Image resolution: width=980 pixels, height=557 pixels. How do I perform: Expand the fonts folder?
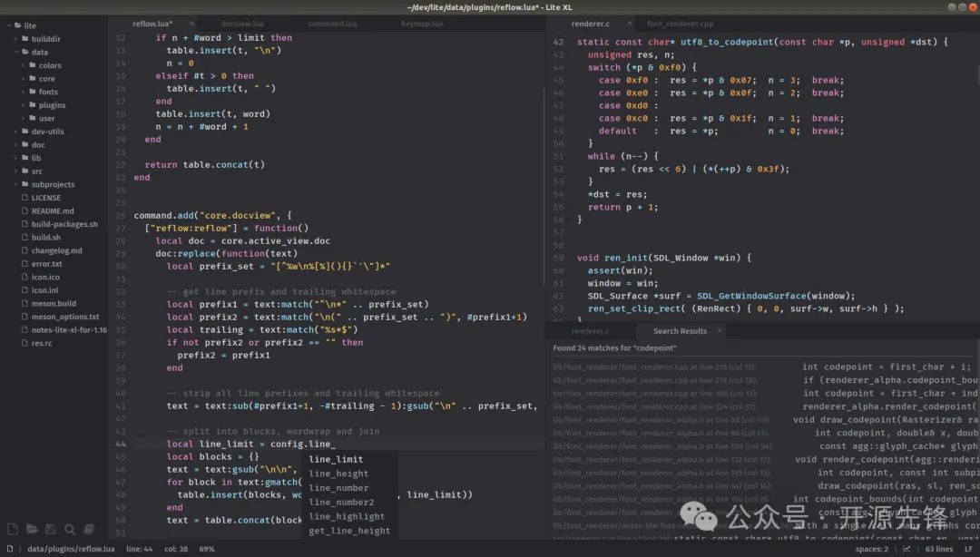pyautogui.click(x=24, y=92)
